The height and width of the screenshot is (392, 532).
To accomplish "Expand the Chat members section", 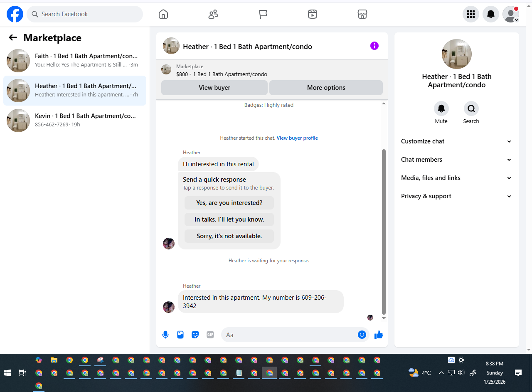I will [x=456, y=160].
